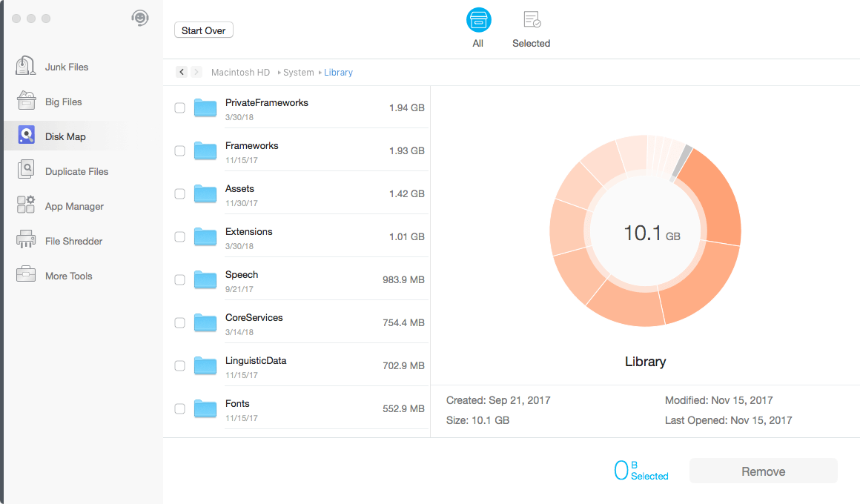This screenshot has width=860, height=504.
Task: Click the Disk Map magnifier icon
Action: [x=25, y=135]
